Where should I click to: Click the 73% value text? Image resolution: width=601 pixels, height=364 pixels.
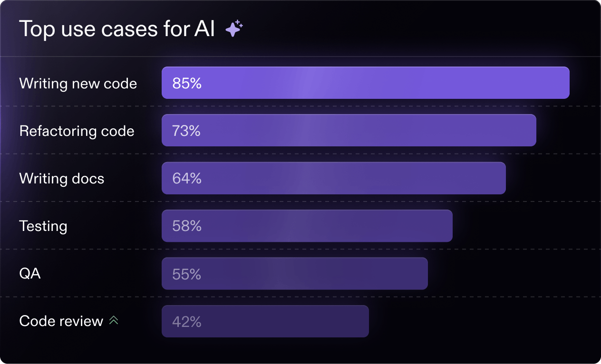point(186,131)
